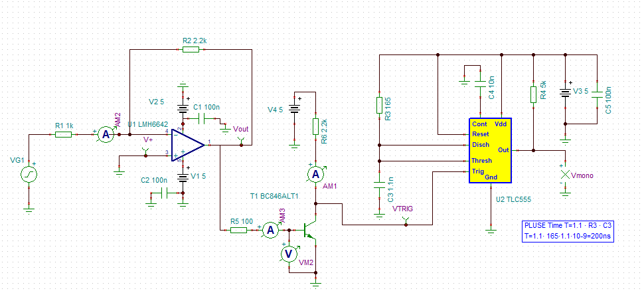Viewport: 644px width, 291px height.
Task: Select capacitor C3 1.1n
Action: pyautogui.click(x=380, y=183)
